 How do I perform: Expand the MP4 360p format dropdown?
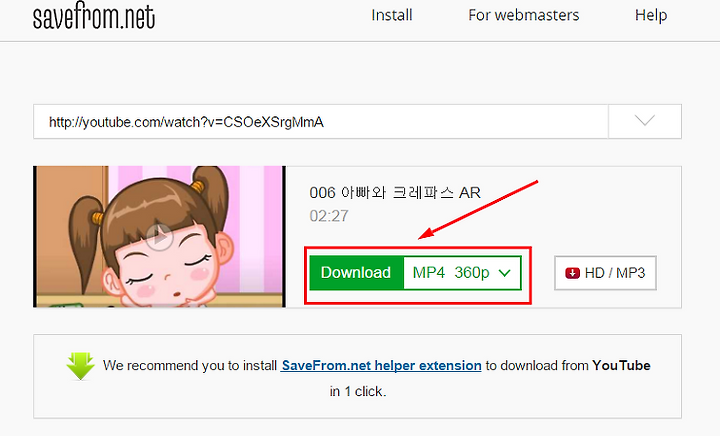[x=462, y=273]
